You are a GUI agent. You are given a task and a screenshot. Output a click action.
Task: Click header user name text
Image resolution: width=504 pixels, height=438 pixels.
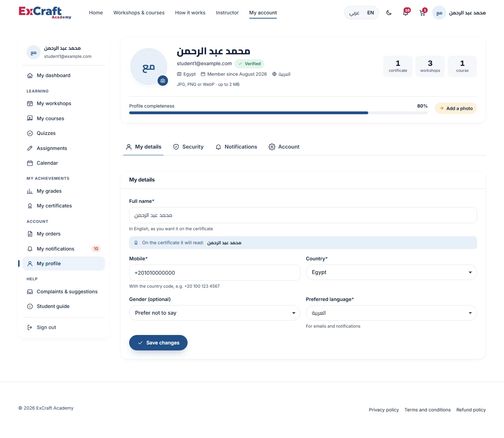467,13
